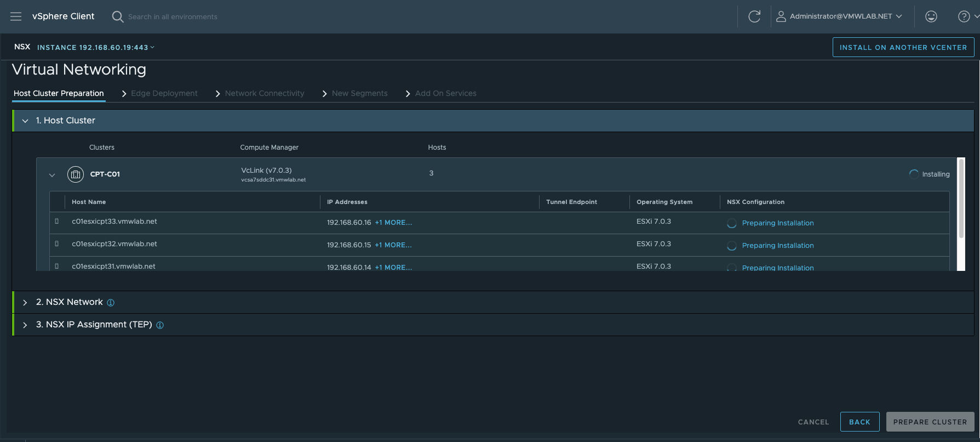The image size is (980, 442).
Task: Click spinner next to c01esxicpt32 Preparing Installation
Action: point(732,246)
